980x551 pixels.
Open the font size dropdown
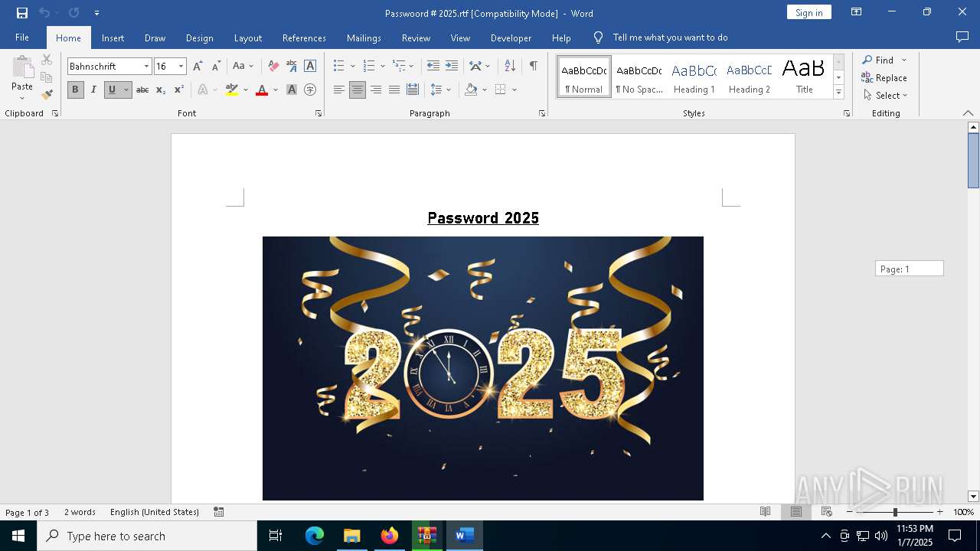(x=181, y=66)
